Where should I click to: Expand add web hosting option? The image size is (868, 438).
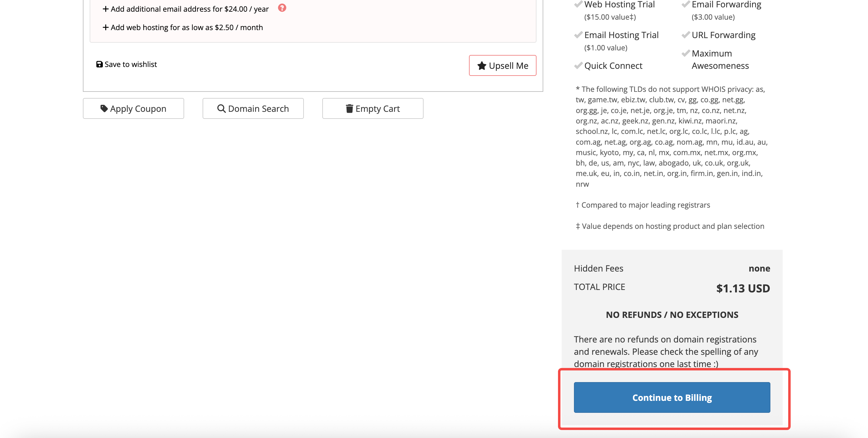[183, 27]
